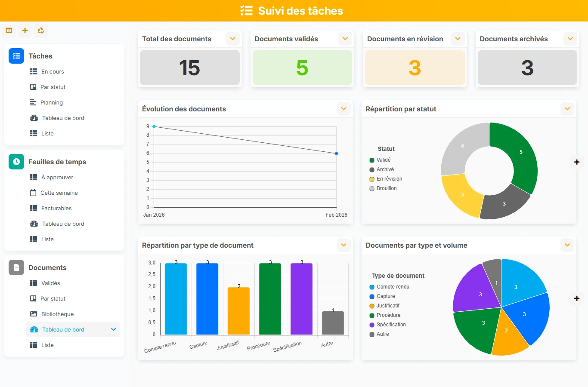
Task: Open Total des documents card dropdown
Action: point(232,39)
